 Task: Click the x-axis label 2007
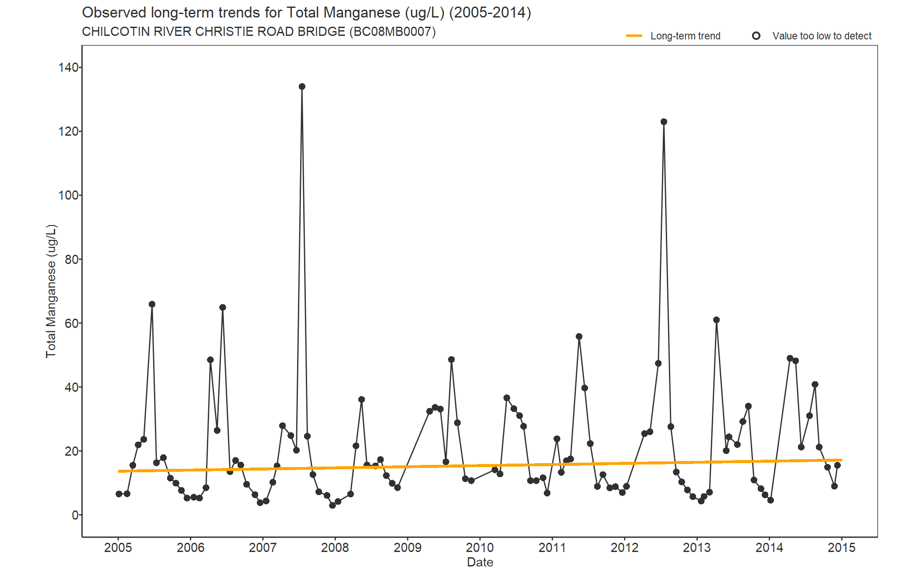[x=263, y=548]
